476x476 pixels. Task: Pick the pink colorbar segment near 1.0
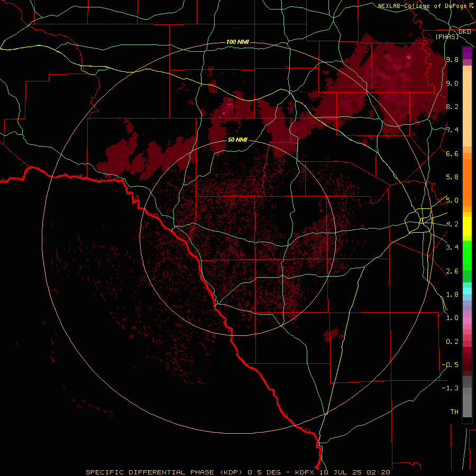point(467,321)
